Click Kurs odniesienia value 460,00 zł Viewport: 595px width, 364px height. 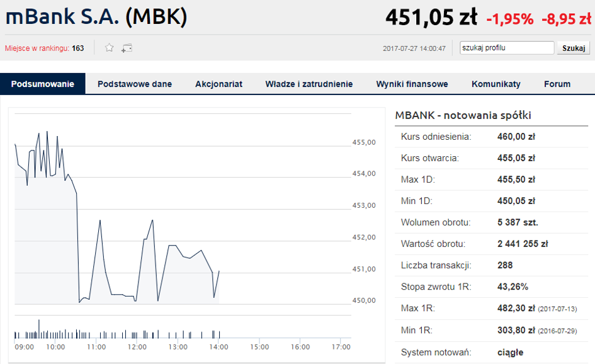pyautogui.click(x=516, y=137)
